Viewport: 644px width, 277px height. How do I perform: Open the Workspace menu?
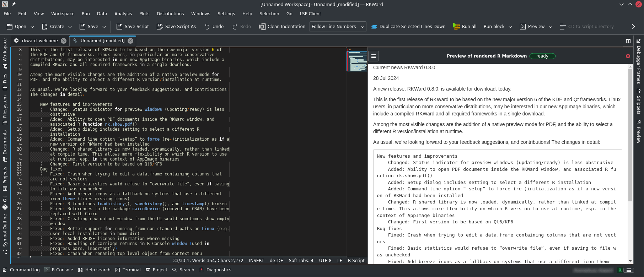coord(63,14)
